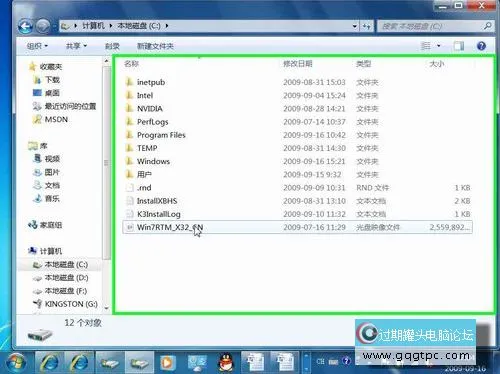
Task: Click the navigation pane scroll up arrow
Action: (106, 61)
